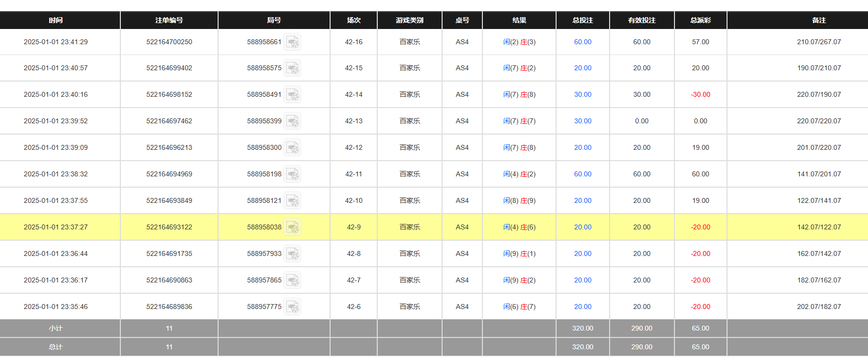Open video replay icon for round 588958661
The image size is (868, 364).
click(x=292, y=42)
